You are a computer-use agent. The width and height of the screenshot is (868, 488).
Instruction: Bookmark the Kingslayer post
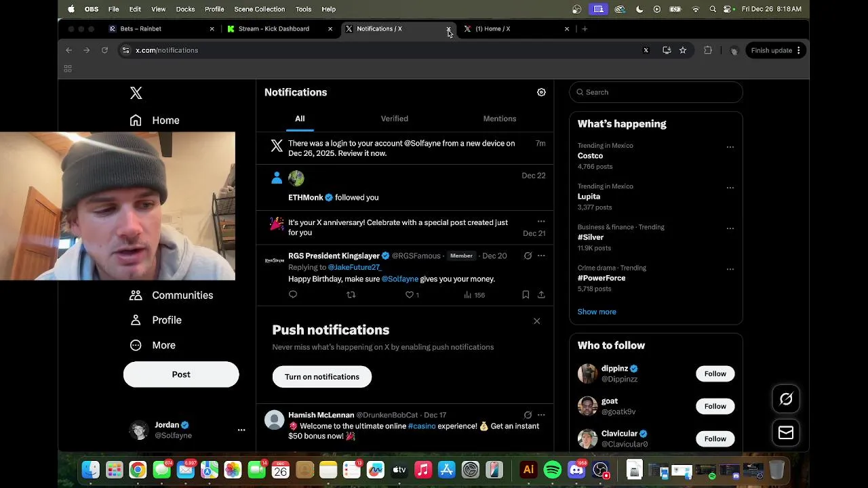526,295
